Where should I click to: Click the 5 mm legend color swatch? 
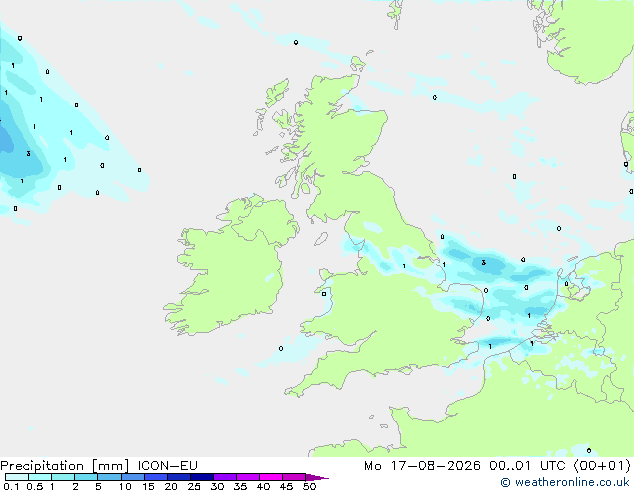pos(110,477)
